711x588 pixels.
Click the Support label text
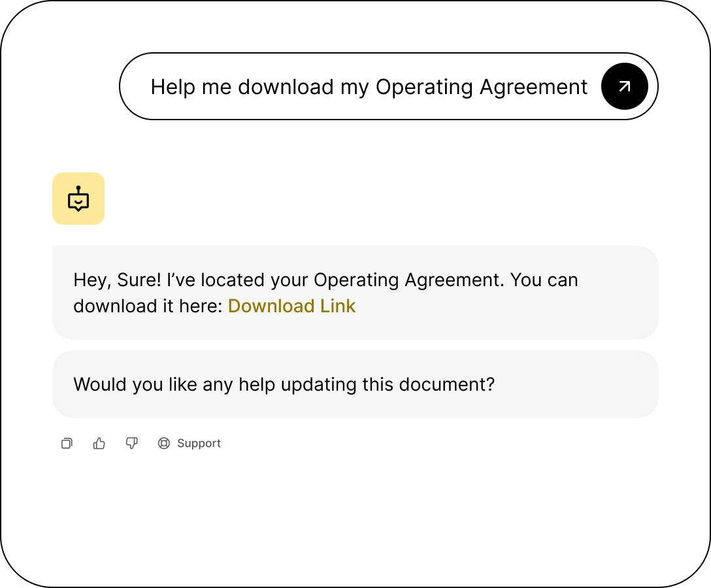pos(199,444)
